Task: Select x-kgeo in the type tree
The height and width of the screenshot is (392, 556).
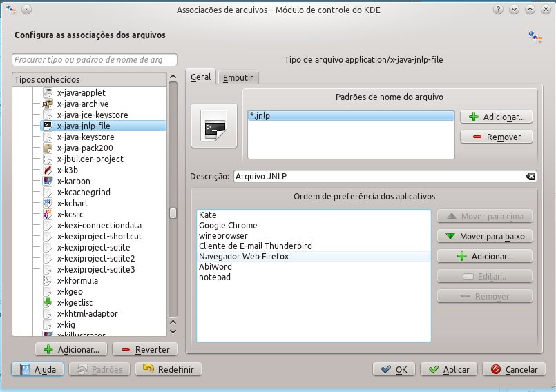Action: pyautogui.click(x=70, y=291)
